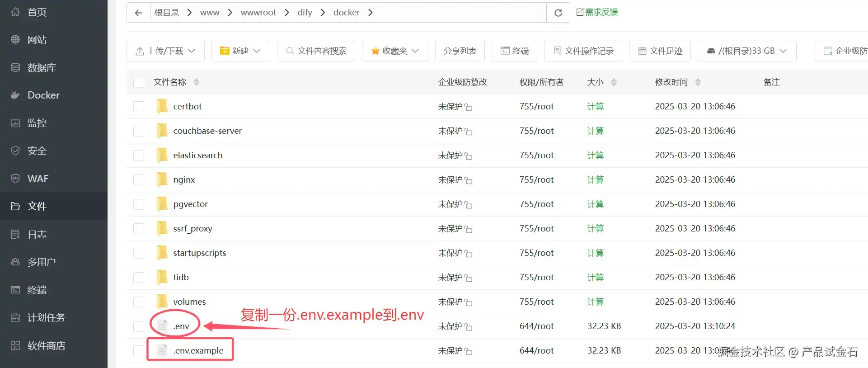Sort by modified time using sort arrows
The image size is (868, 368).
tap(698, 82)
